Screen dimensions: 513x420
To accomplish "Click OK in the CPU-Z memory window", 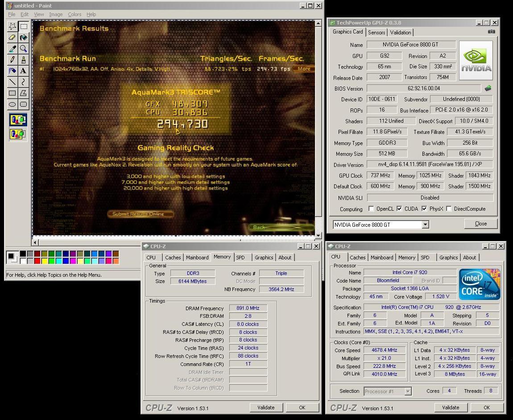I will tap(302, 408).
